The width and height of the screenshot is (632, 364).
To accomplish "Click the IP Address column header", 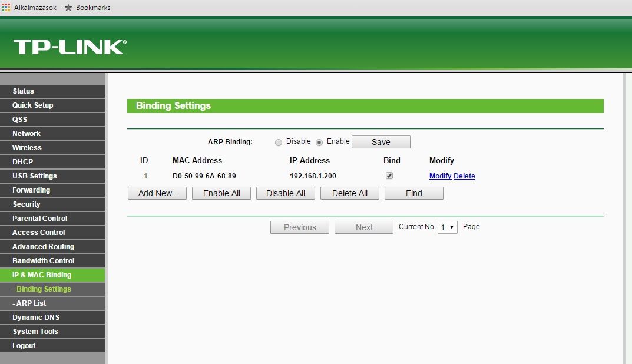I will click(x=310, y=160).
